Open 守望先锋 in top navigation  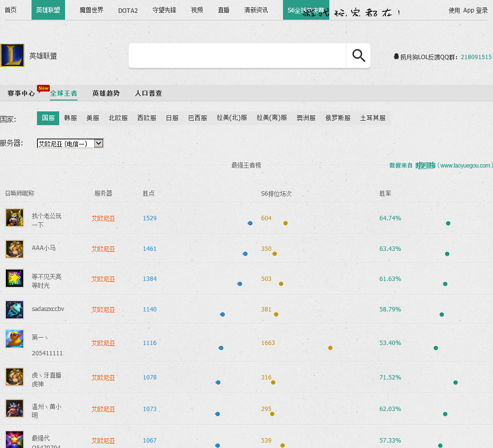164,10
